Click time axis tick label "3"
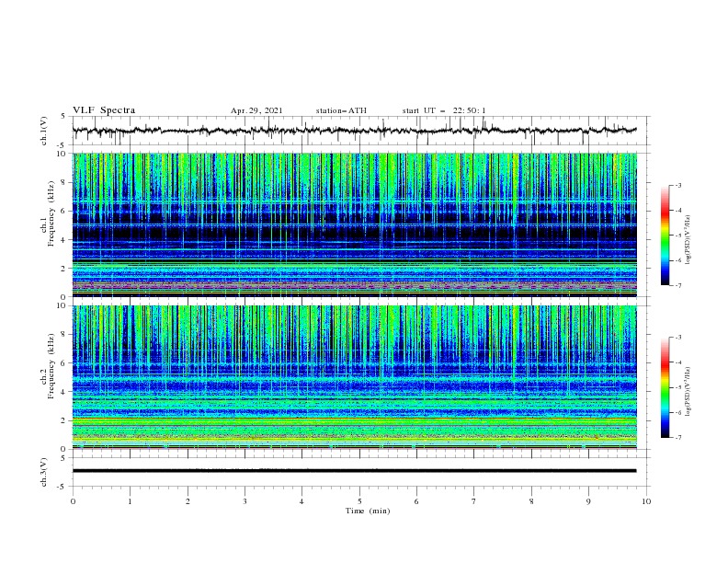 point(245,501)
